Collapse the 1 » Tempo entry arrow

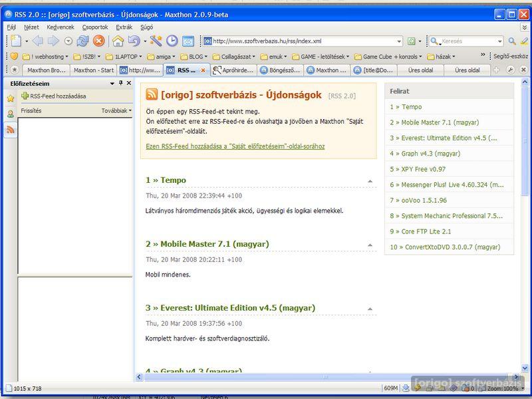tap(370, 181)
